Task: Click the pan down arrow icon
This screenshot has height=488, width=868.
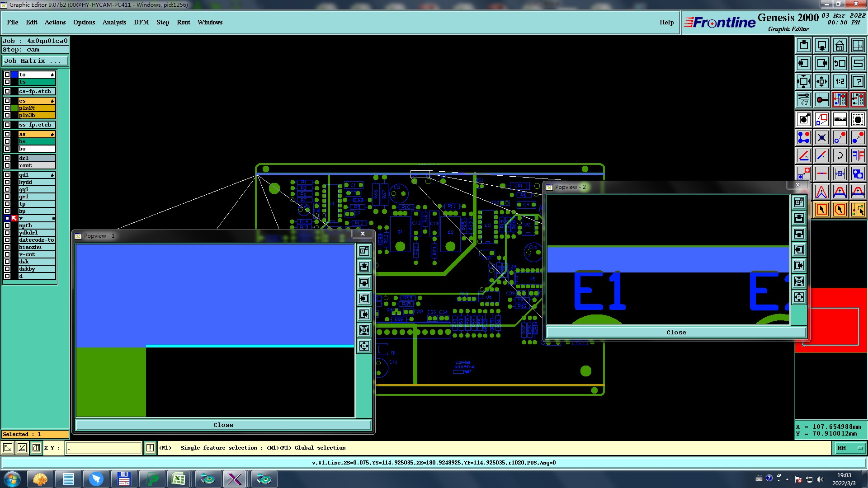Action: [x=822, y=45]
